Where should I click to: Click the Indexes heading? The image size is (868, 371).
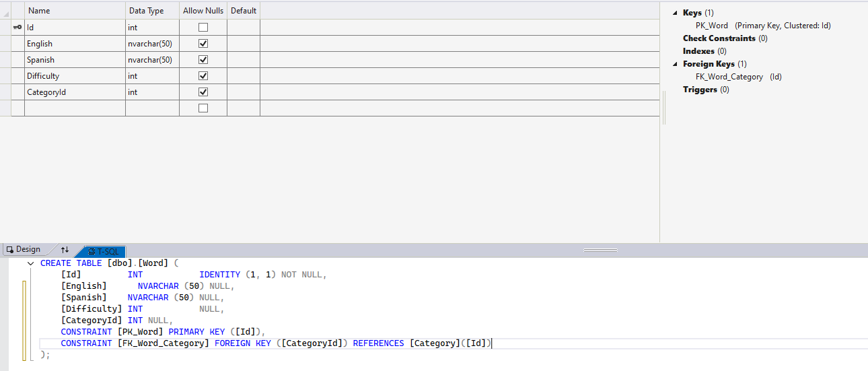coord(698,51)
